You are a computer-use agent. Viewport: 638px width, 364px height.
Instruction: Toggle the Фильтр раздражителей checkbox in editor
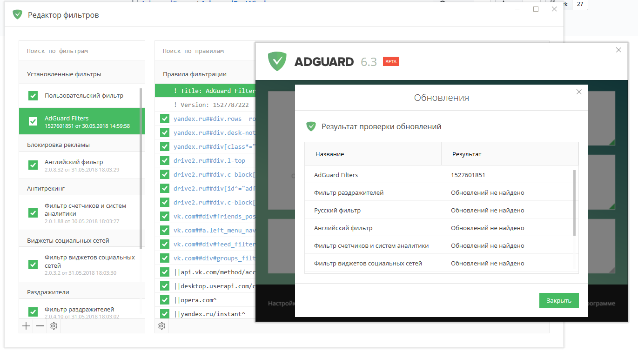coord(33,312)
